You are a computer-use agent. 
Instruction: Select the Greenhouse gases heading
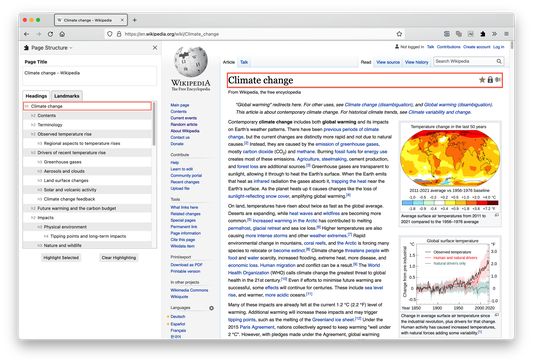(87, 162)
